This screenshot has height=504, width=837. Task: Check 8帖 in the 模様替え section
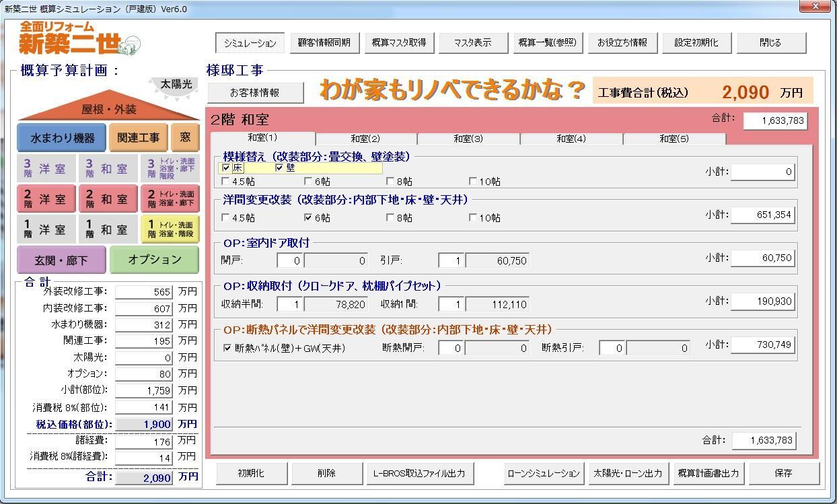(x=390, y=181)
